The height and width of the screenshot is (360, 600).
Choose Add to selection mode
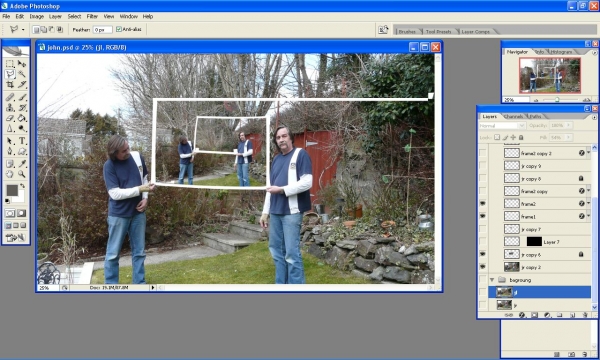pyautogui.click(x=44, y=29)
